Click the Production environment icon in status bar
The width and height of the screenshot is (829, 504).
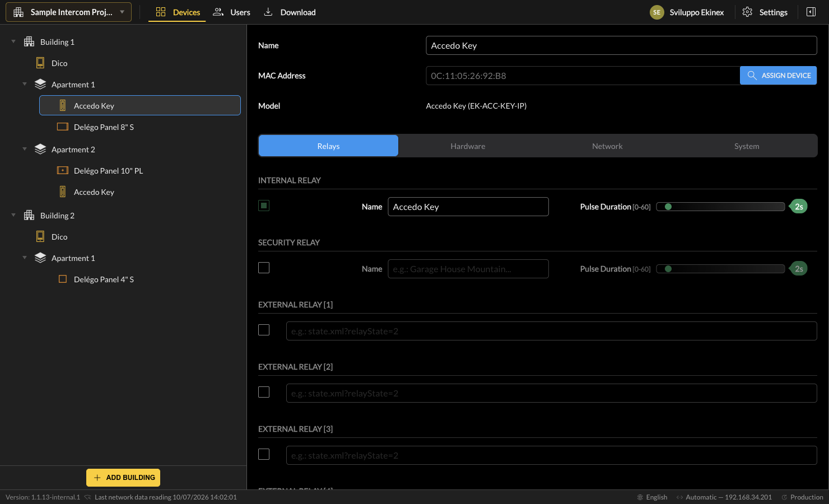785,497
